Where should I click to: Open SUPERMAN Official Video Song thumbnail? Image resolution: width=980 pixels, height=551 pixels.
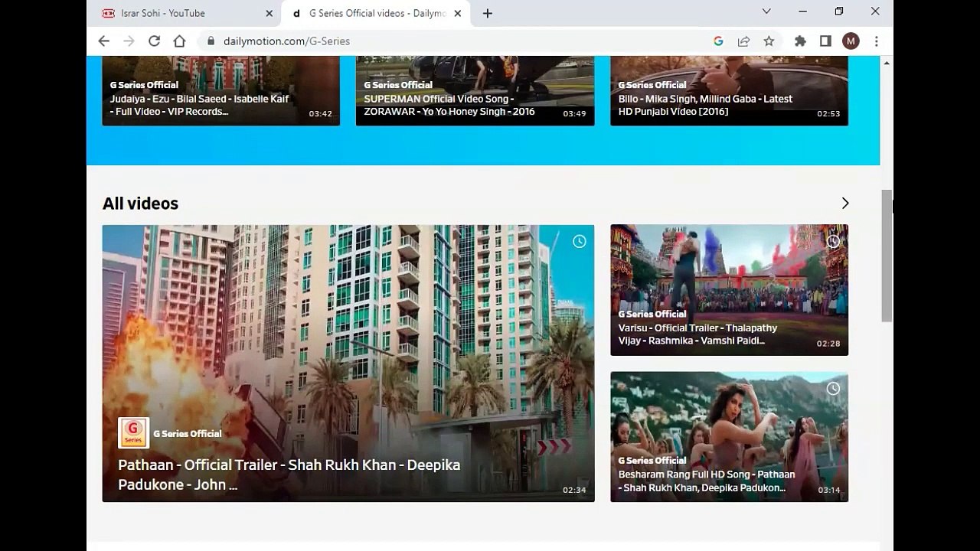475,90
